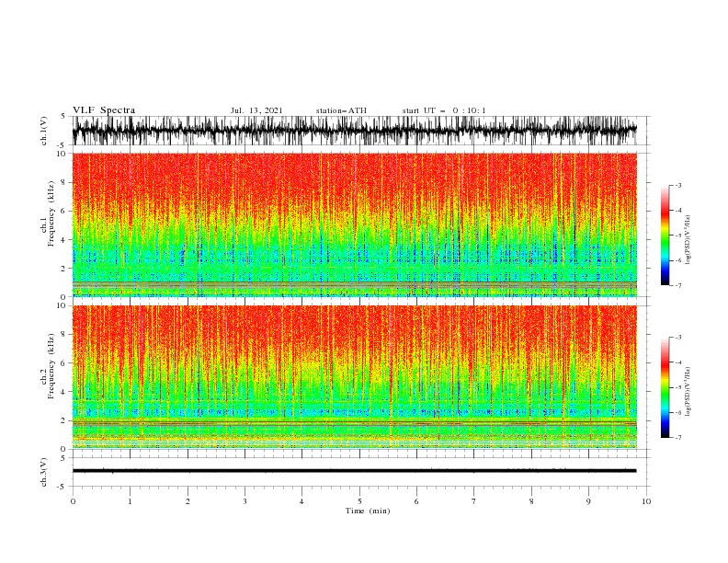Click the "8" tick on the time axis

[x=531, y=501]
